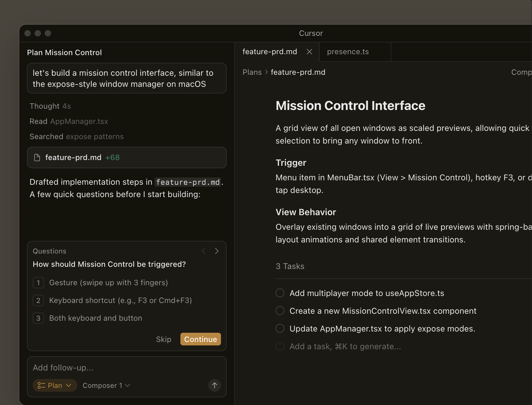Click the send arrow icon in follow-up box
This screenshot has width=532, height=405.
[x=215, y=385]
